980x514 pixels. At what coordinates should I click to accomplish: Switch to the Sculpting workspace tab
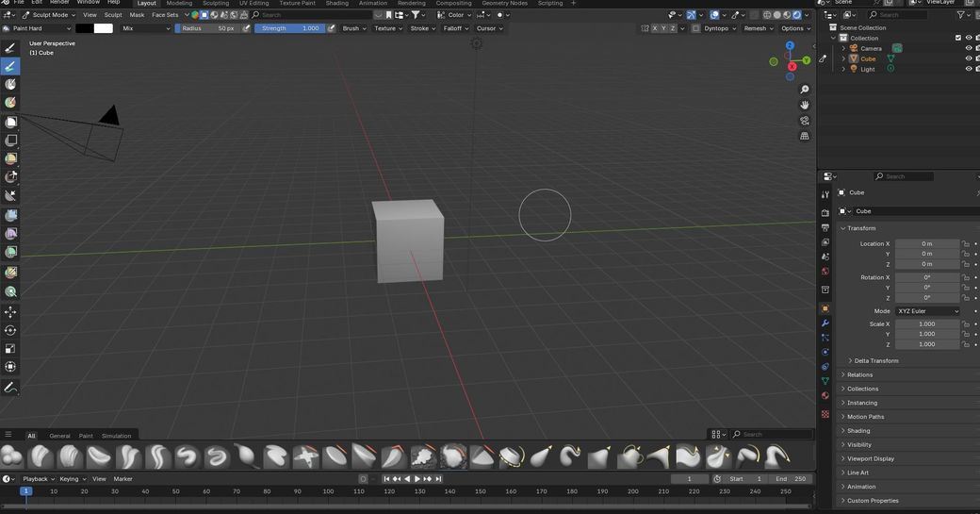click(216, 4)
